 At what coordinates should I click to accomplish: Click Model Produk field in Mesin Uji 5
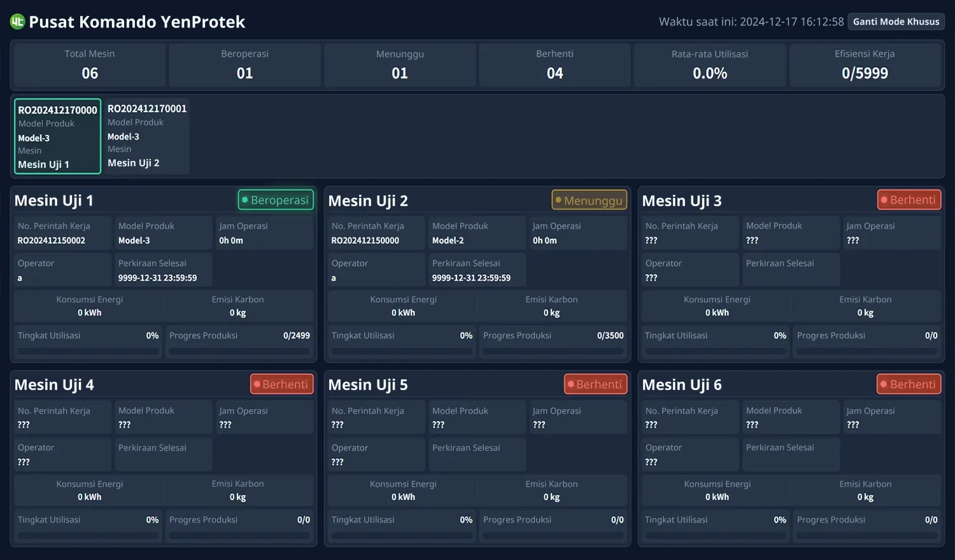477,417
